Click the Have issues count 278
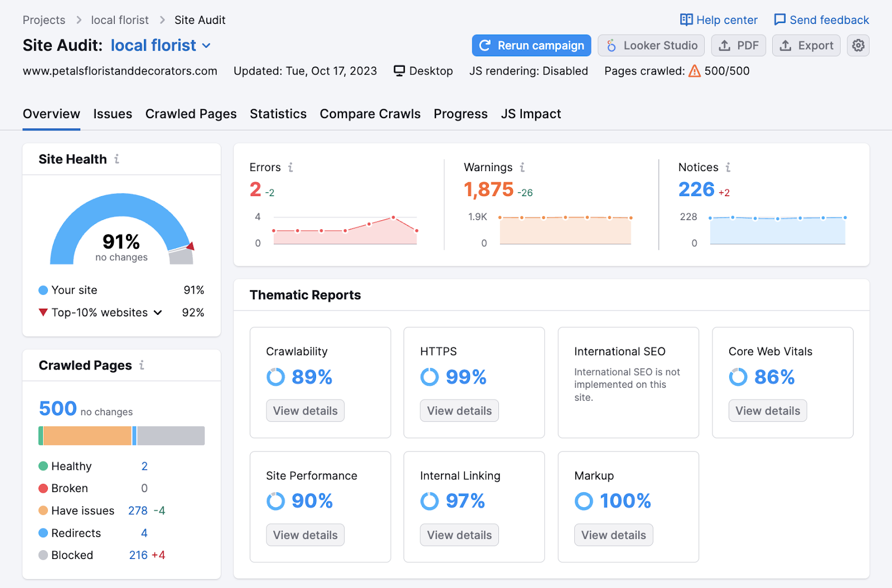The height and width of the screenshot is (588, 892). (138, 511)
